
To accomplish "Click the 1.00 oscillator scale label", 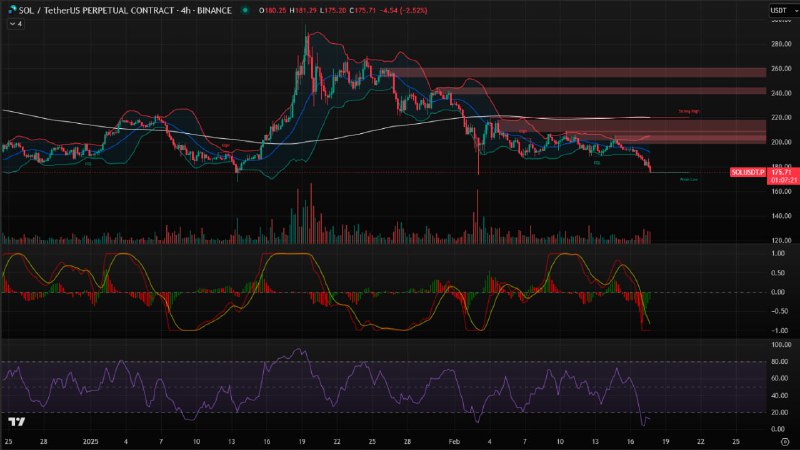I will point(778,254).
